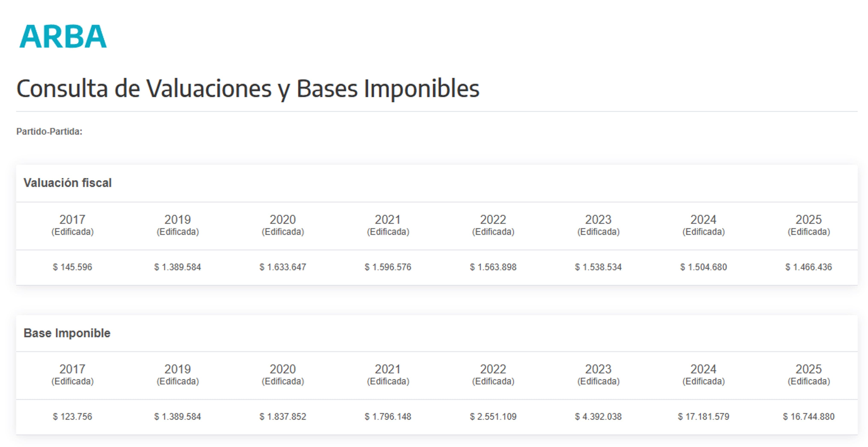Click the $ 123.756 base imponible amount
The image size is (868, 447).
[x=72, y=417]
